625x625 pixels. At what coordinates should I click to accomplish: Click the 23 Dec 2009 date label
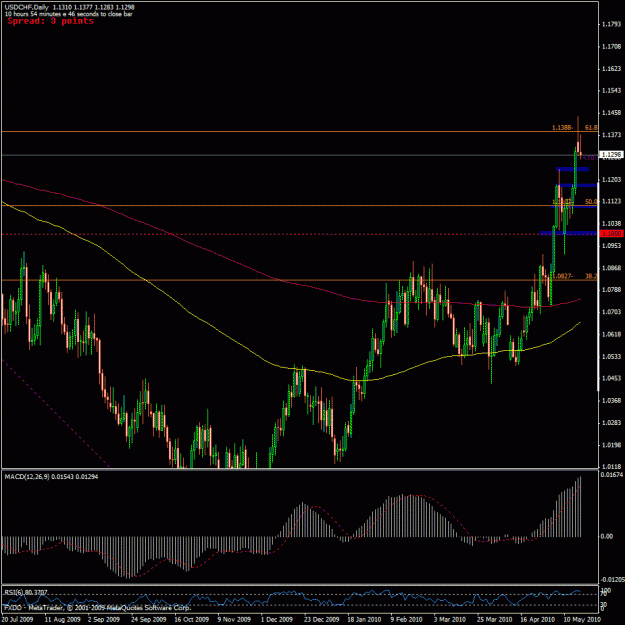[321, 620]
